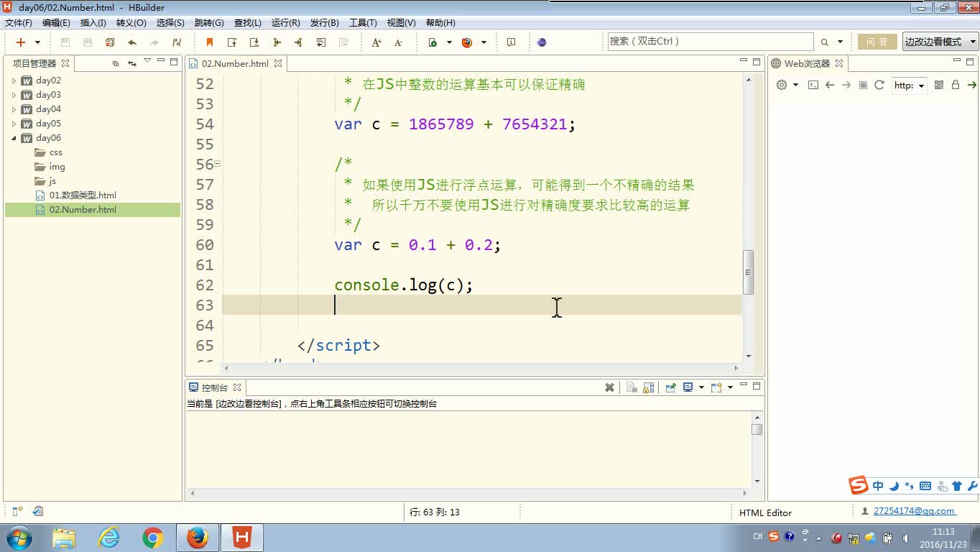Click the 27254174@qq.com account link

[914, 511]
